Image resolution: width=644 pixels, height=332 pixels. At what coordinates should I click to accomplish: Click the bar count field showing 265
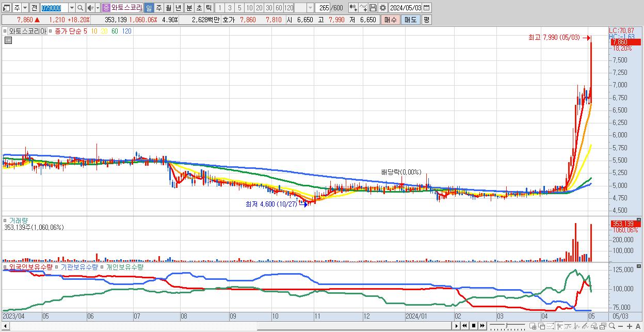click(x=323, y=8)
